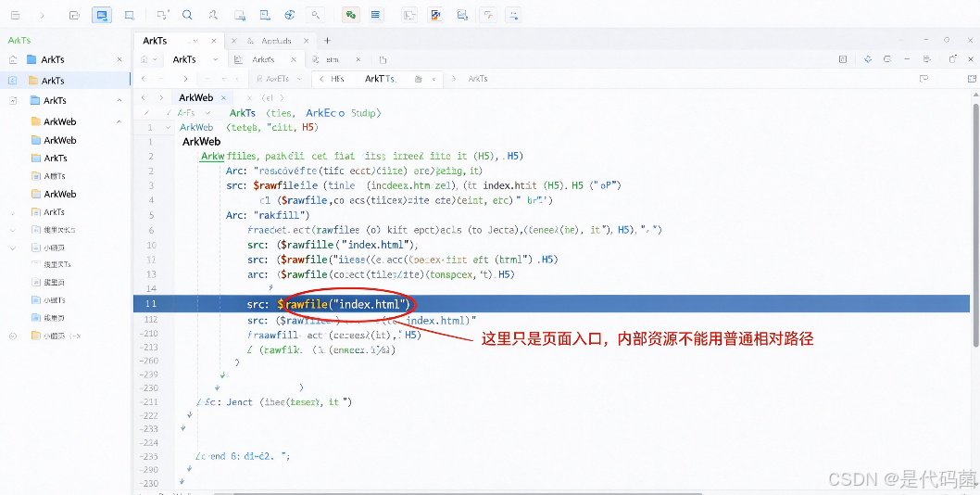Image resolution: width=980 pixels, height=495 pixels.
Task: Click the highlighted monitor icon in top toolbar
Action: tap(101, 15)
